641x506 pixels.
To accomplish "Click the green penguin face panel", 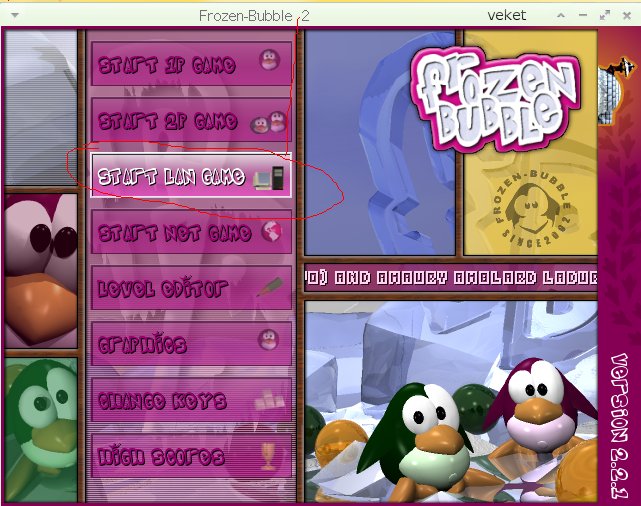I will tap(41, 430).
